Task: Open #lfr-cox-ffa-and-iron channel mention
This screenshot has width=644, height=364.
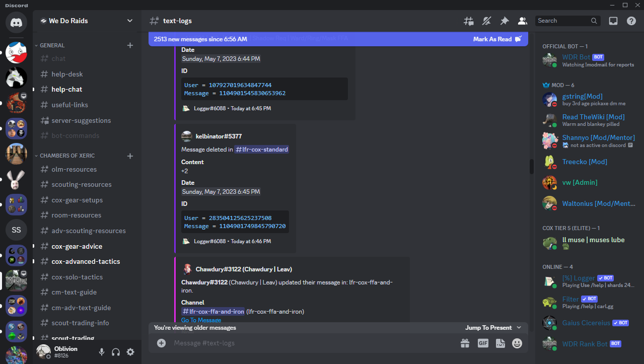Action: coord(213,312)
